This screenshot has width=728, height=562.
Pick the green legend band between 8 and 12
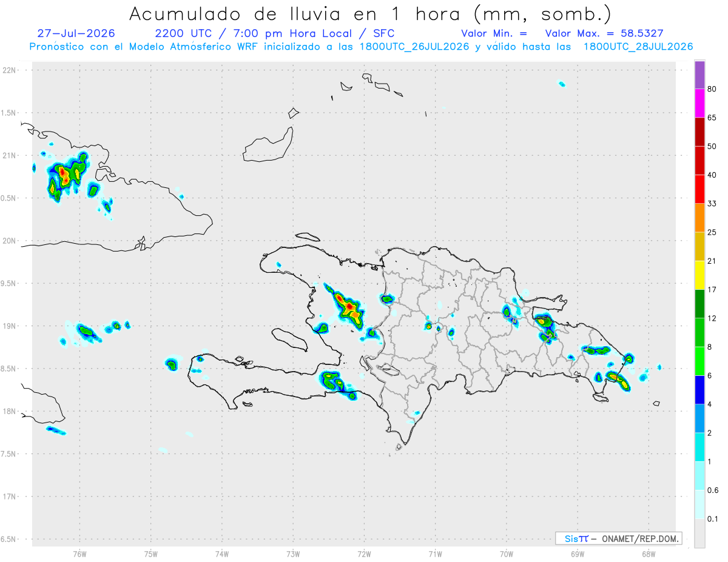[x=699, y=333]
